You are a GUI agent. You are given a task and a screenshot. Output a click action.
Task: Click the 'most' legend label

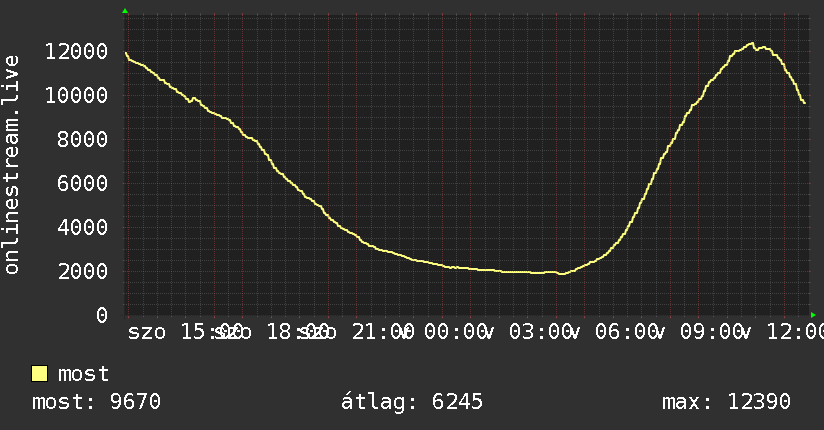coord(84,374)
